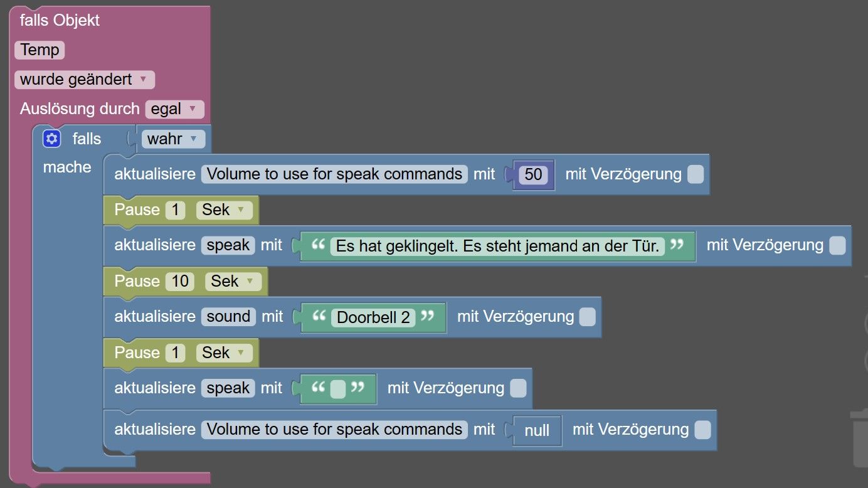Click the null value block
Image resolution: width=868 pixels, height=488 pixels.
pos(537,430)
